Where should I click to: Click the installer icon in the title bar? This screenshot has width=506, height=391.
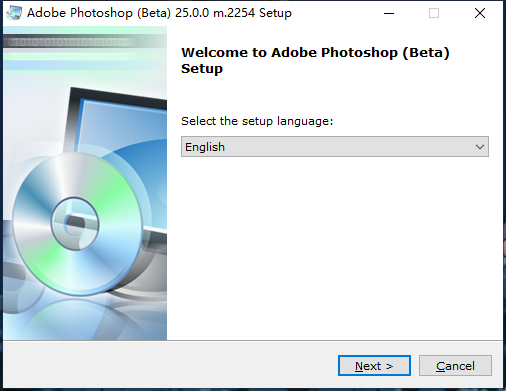pos(14,13)
